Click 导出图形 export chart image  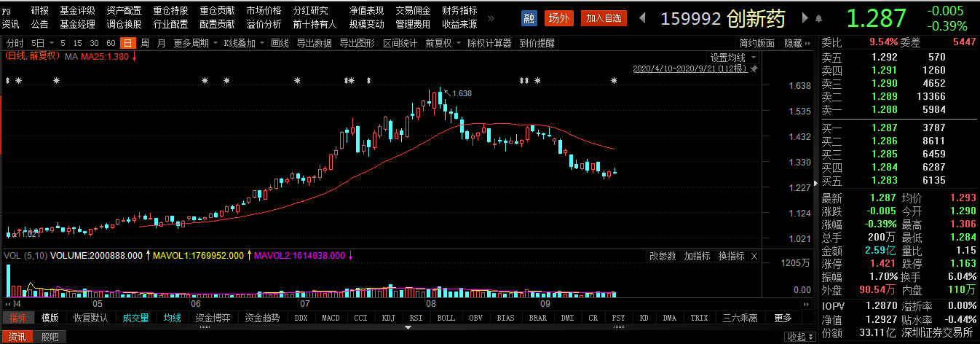(x=357, y=44)
